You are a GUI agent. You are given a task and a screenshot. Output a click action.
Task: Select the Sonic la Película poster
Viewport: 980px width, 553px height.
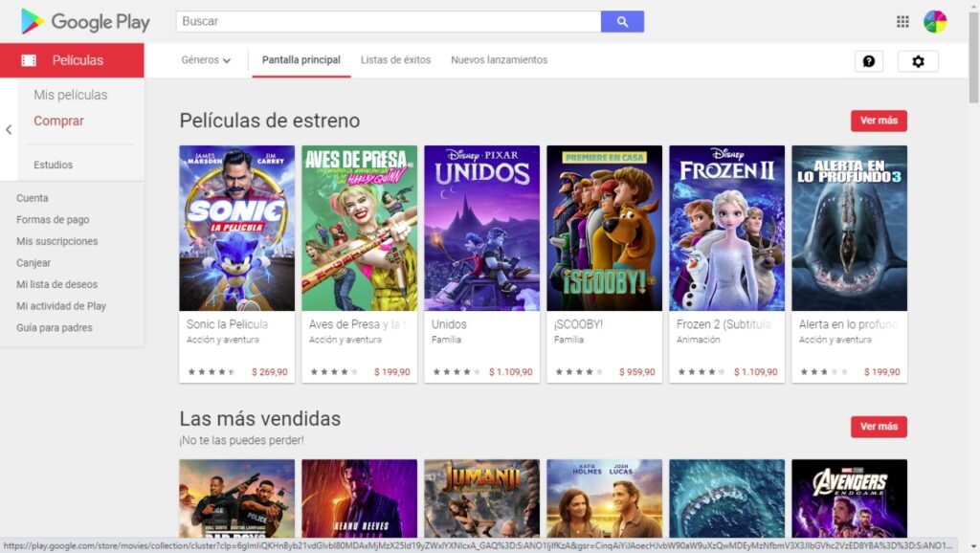click(236, 228)
